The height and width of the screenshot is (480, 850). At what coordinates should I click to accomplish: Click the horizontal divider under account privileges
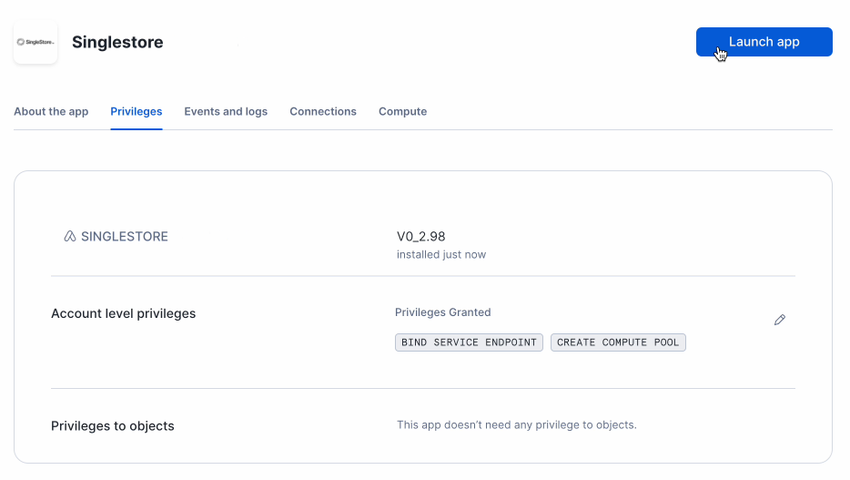click(x=423, y=388)
